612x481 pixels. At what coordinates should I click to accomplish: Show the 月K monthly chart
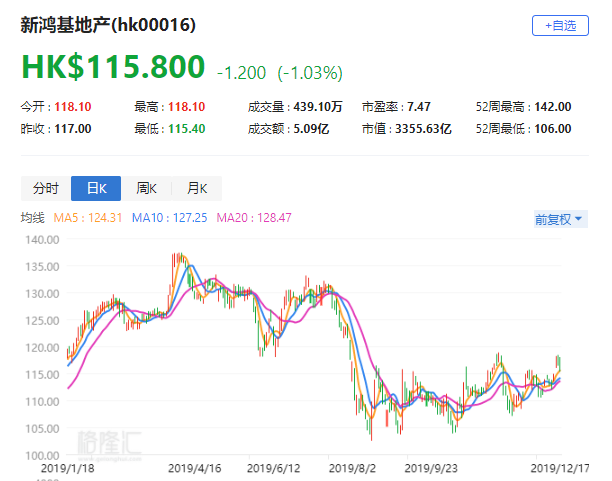(196, 188)
